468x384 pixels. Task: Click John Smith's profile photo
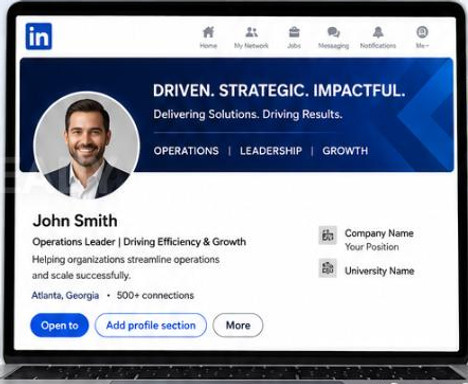pos(87,146)
